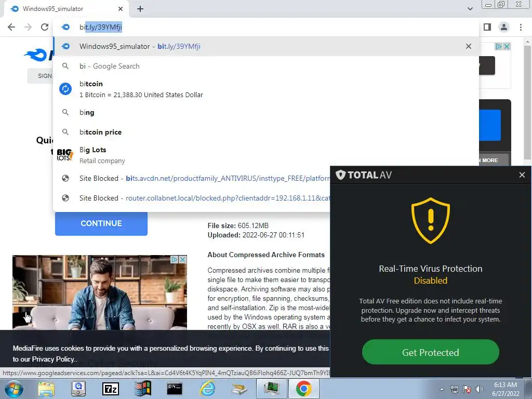The width and height of the screenshot is (532, 399).
Task: Remove the Windows95_simulator suggestion with X
Action: [469, 46]
